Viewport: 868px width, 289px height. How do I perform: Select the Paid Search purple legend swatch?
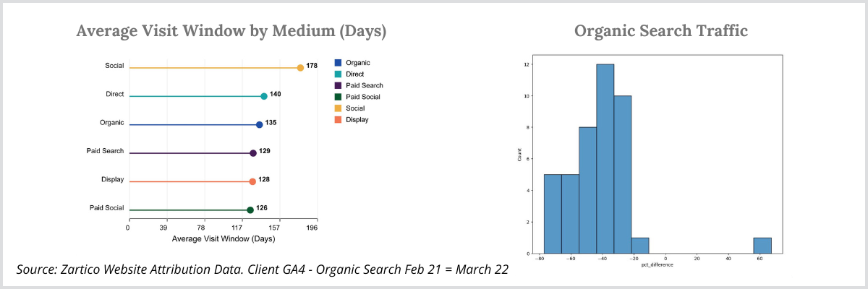tap(338, 85)
